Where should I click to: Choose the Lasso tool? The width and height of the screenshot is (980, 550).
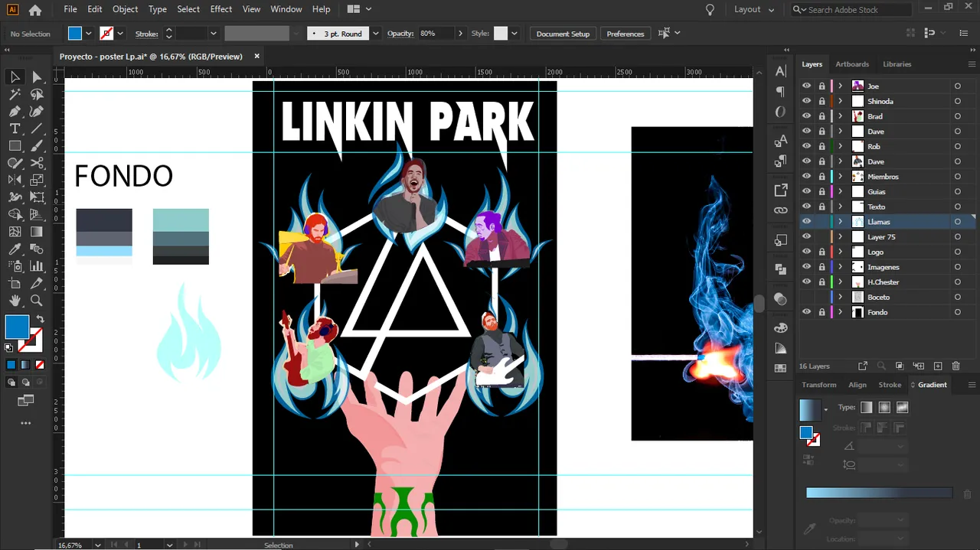tap(37, 94)
